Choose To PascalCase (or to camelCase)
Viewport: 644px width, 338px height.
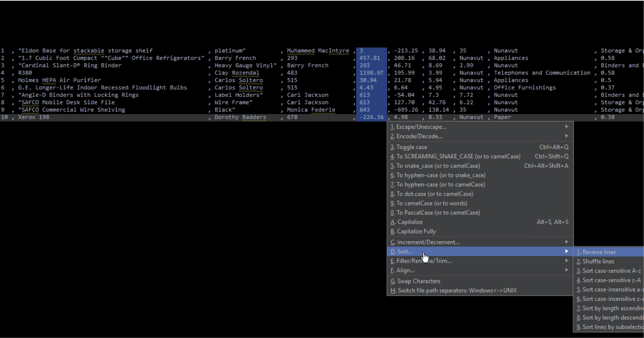coord(480,212)
